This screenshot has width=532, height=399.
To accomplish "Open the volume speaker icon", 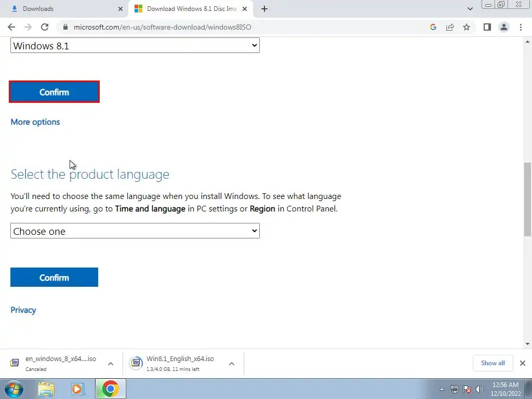I will coord(479,389).
